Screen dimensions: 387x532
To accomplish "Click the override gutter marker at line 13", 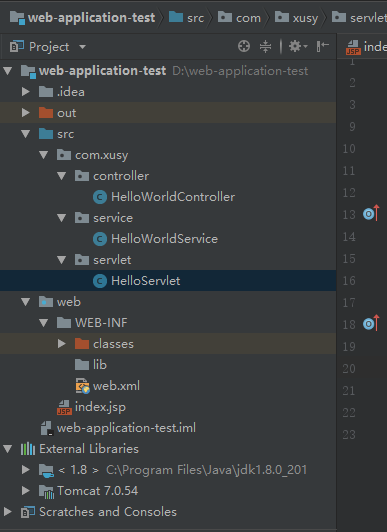I will (370, 213).
